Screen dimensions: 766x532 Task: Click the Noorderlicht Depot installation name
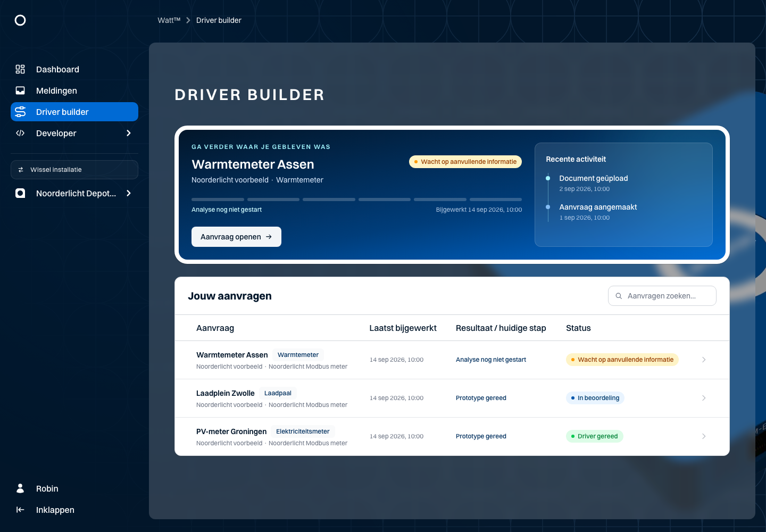[x=76, y=193]
